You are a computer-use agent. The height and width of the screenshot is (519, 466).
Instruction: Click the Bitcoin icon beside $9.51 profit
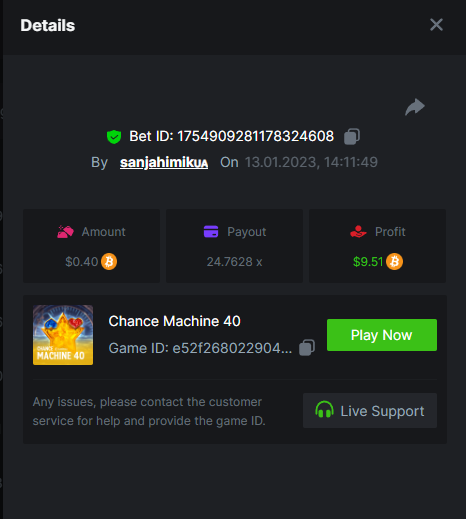(394, 261)
